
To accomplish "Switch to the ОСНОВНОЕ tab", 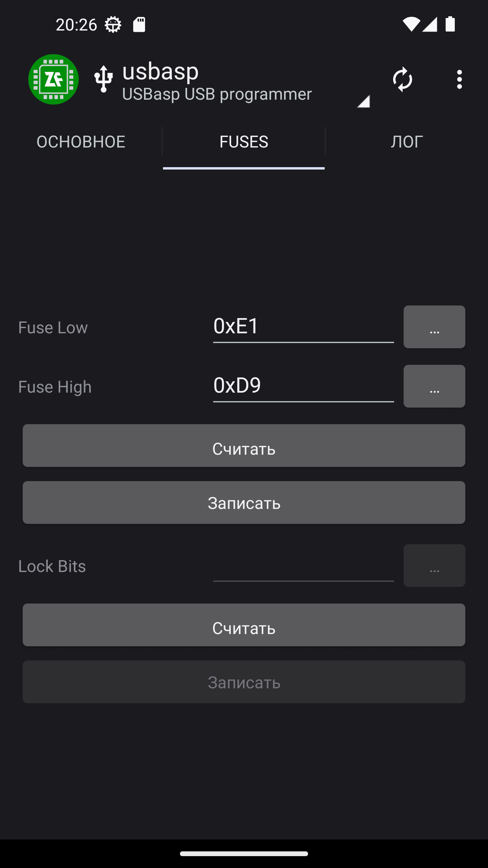I will [x=81, y=142].
